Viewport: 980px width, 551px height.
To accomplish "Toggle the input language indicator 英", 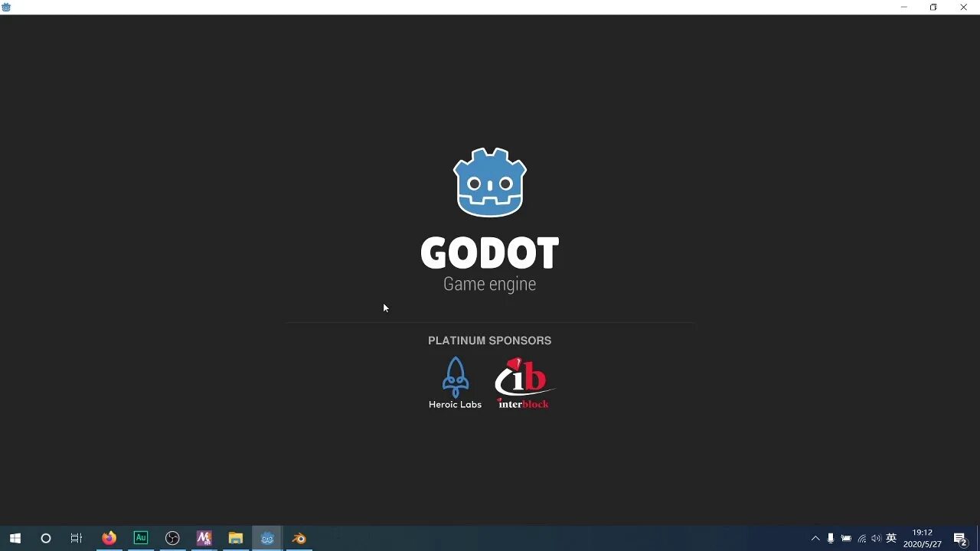I will tap(891, 538).
